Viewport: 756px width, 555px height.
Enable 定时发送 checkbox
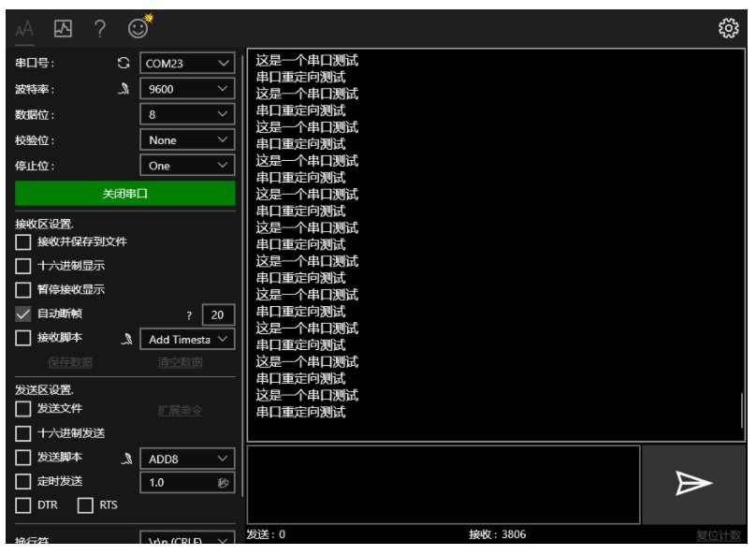coord(23,481)
